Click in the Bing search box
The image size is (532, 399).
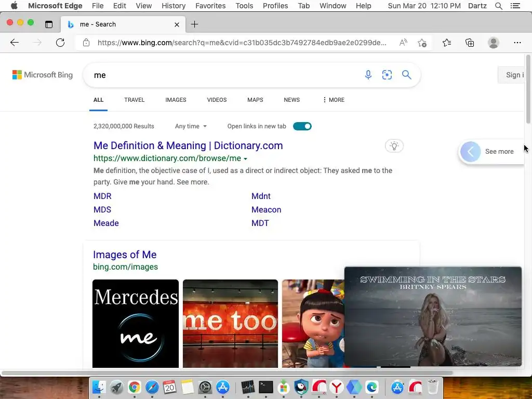tap(224, 75)
